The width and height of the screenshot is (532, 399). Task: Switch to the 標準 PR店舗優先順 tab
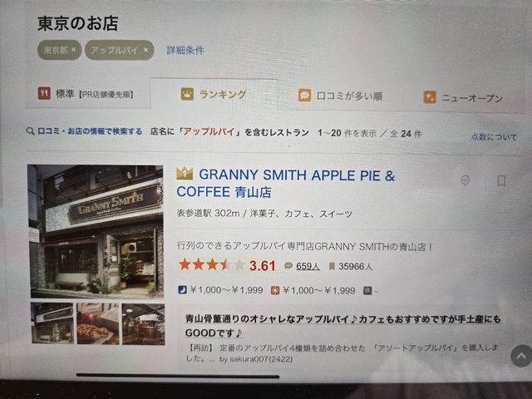click(86, 94)
